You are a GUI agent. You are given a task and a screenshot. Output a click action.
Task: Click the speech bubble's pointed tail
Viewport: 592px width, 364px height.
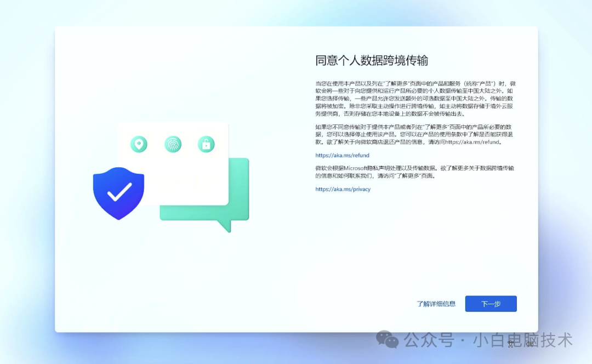(x=224, y=225)
